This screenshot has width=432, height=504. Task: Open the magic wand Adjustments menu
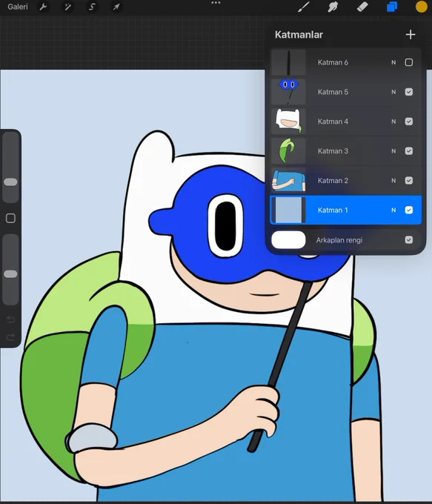point(67,7)
